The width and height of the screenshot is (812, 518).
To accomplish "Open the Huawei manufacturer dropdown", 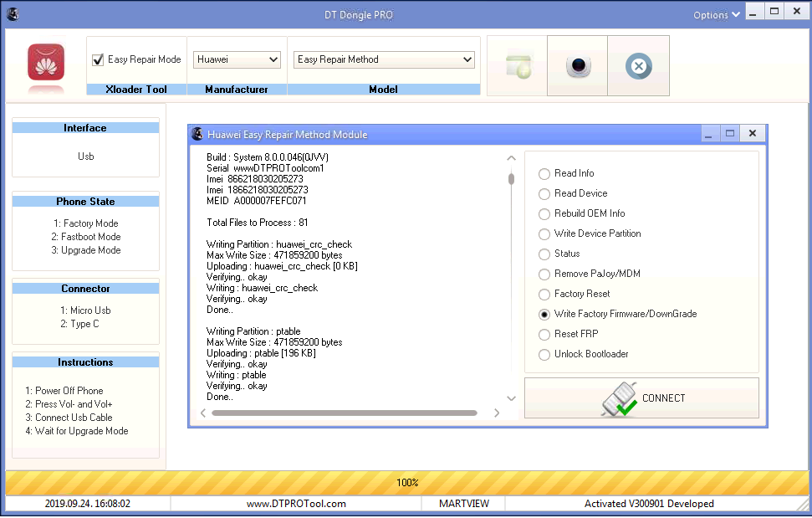I will (237, 59).
